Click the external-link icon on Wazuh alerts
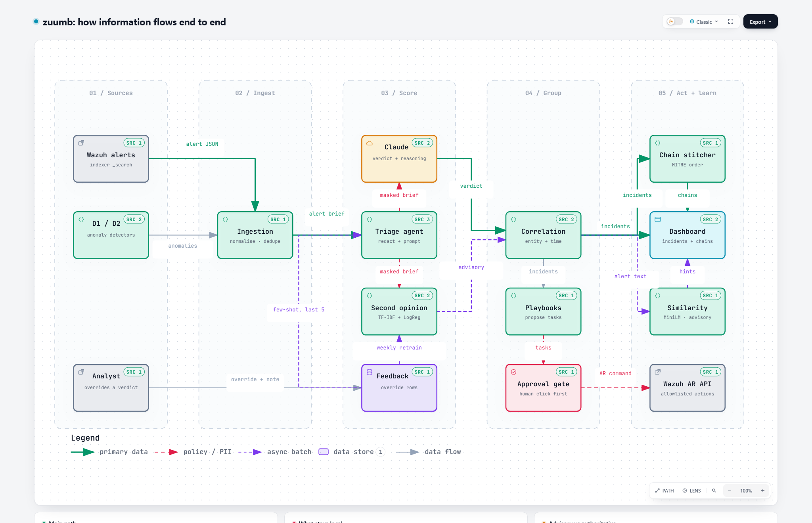 click(81, 143)
